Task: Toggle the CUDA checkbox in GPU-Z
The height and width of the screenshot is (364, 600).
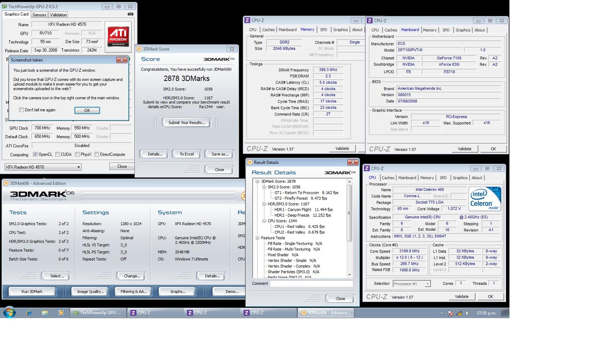Action: coord(57,154)
